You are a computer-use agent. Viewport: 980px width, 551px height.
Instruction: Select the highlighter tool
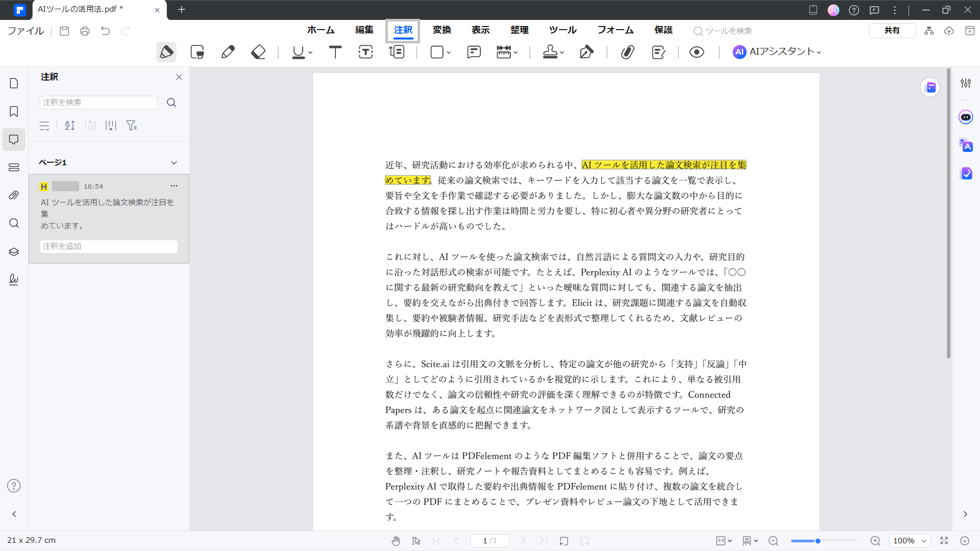[166, 52]
